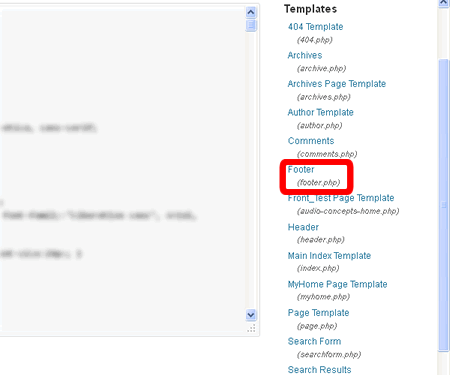
Task: Open the 404 Template link
Action: pyautogui.click(x=315, y=27)
